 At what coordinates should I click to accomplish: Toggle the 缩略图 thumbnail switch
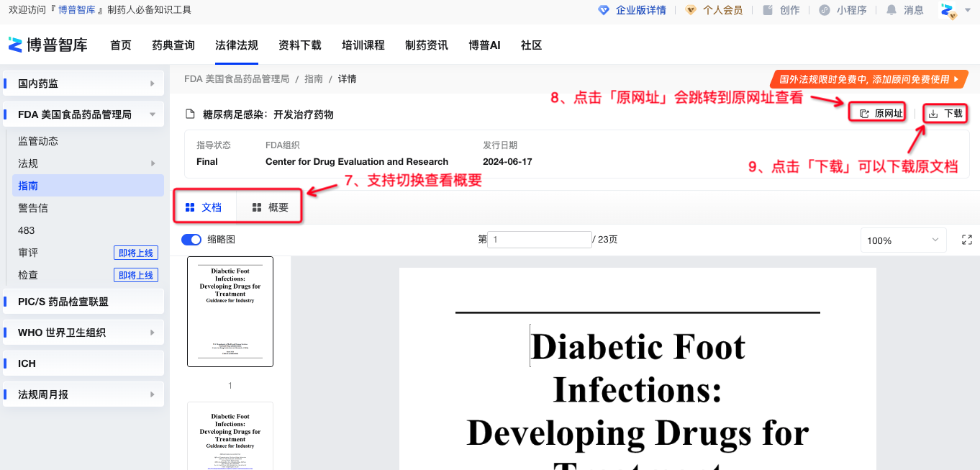pyautogui.click(x=191, y=240)
